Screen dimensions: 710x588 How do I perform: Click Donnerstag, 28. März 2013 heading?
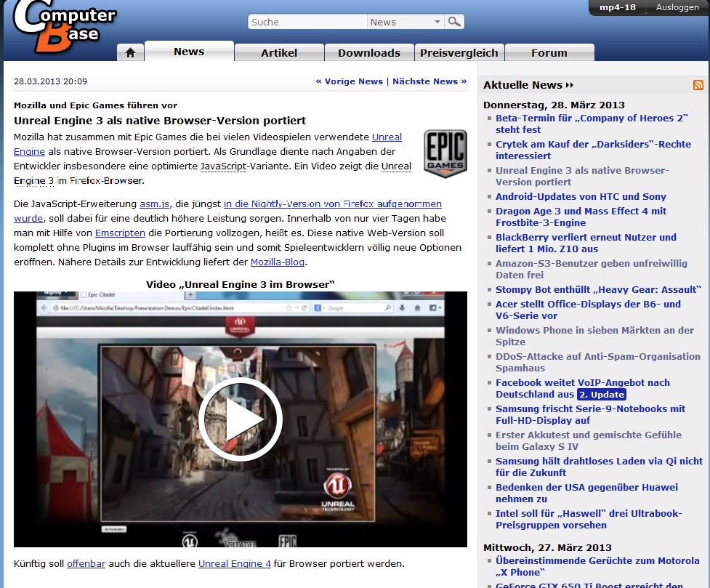(x=554, y=105)
